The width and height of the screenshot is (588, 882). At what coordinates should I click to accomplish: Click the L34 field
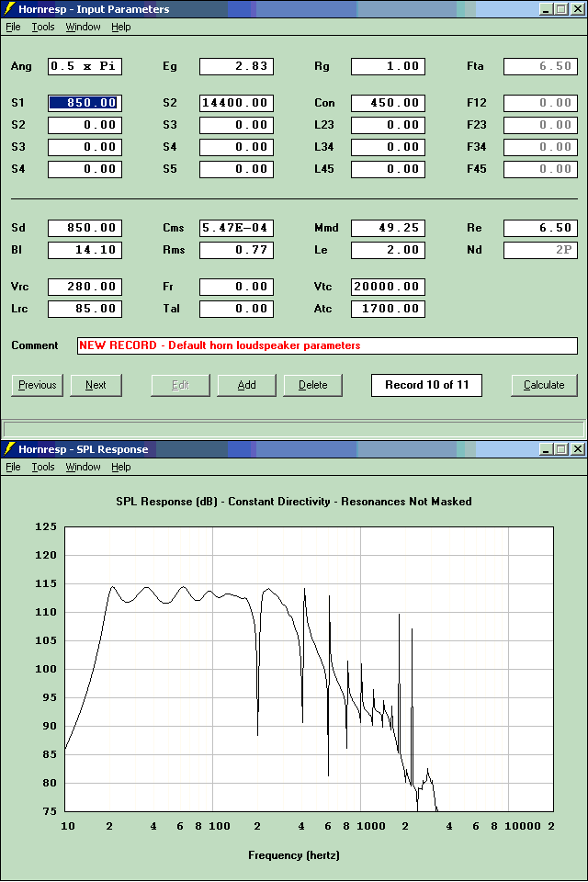point(388,147)
